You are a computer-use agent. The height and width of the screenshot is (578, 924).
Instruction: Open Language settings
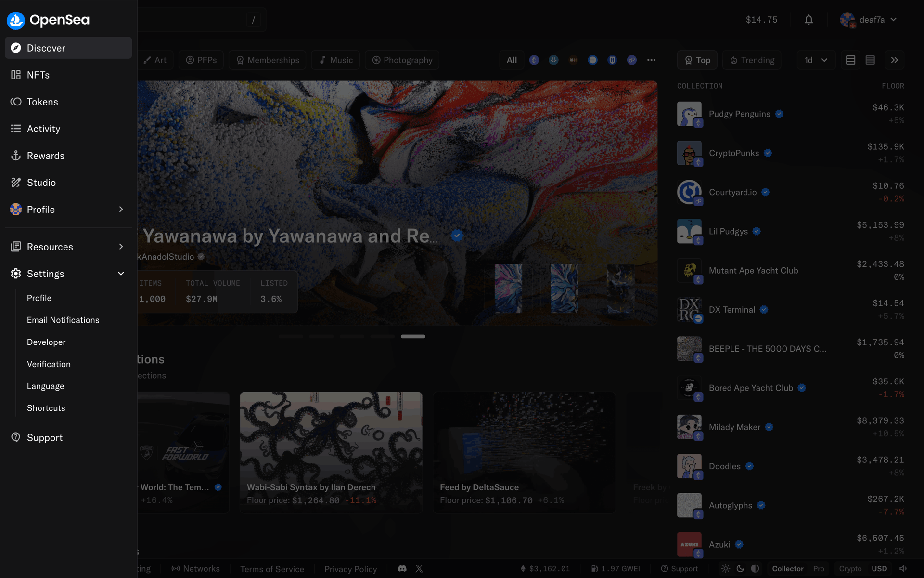[x=45, y=386]
